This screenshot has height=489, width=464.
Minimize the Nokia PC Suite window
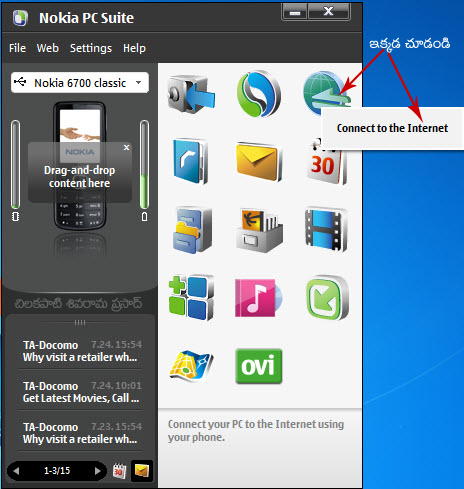point(295,12)
